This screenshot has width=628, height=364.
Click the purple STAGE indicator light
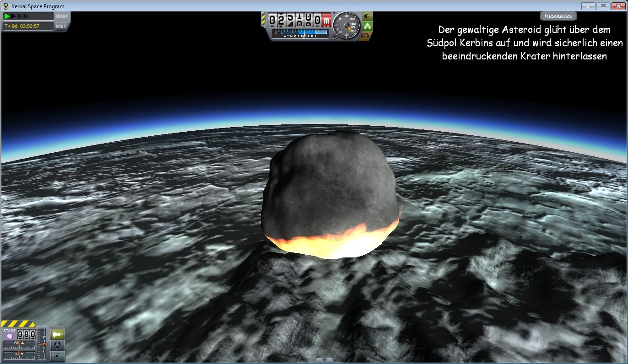point(10,336)
